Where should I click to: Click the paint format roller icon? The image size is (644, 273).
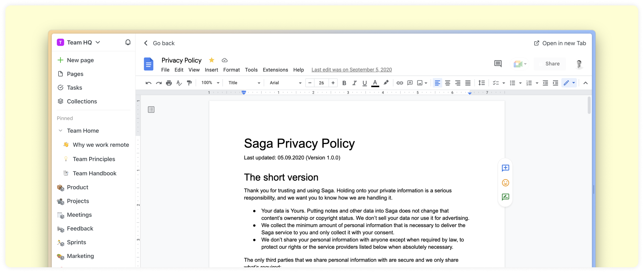tap(189, 83)
